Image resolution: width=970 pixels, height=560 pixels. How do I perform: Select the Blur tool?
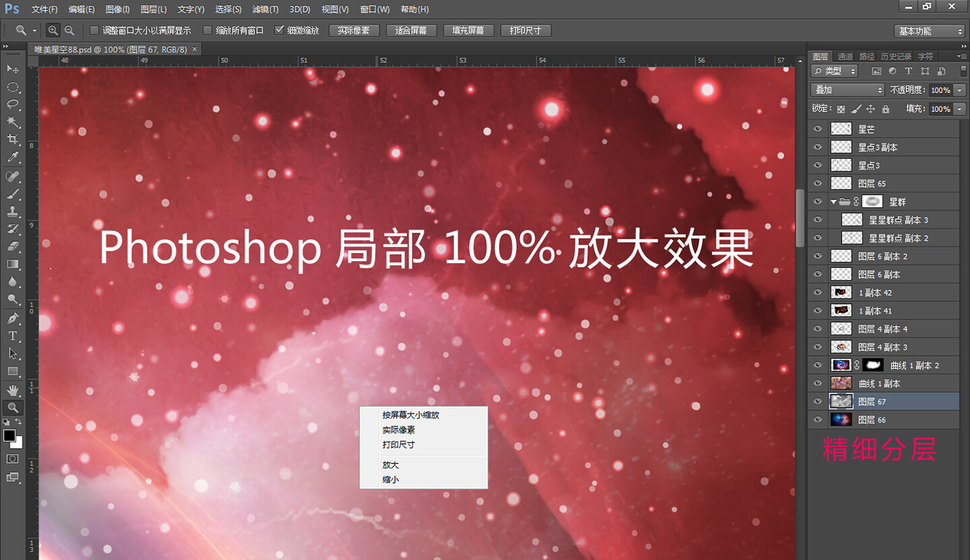pos(13,281)
